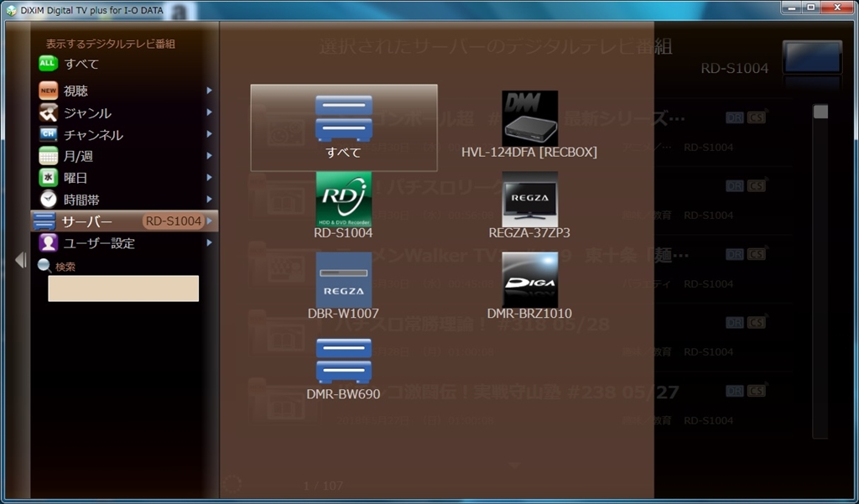Click the 表示するデジタルテレビ番組 heading
Image resolution: width=859 pixels, height=504 pixels.
(x=111, y=44)
